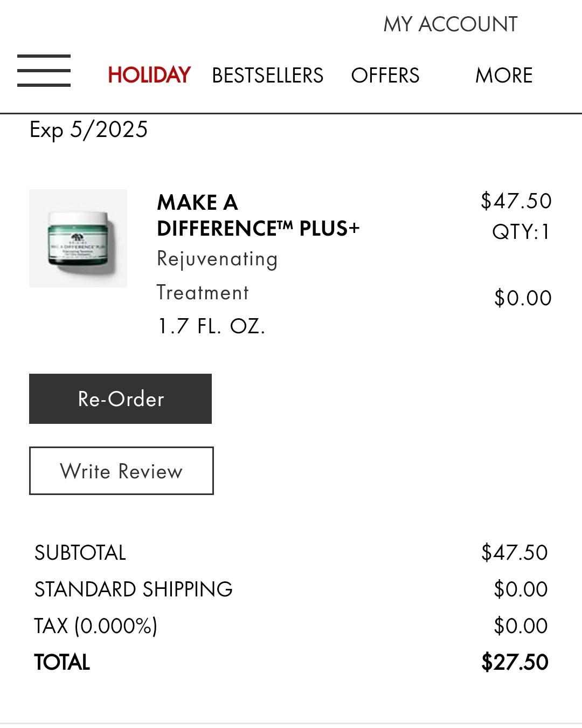Click the TAX (0.000%) row label
This screenshot has height=728, width=582.
coord(96,626)
